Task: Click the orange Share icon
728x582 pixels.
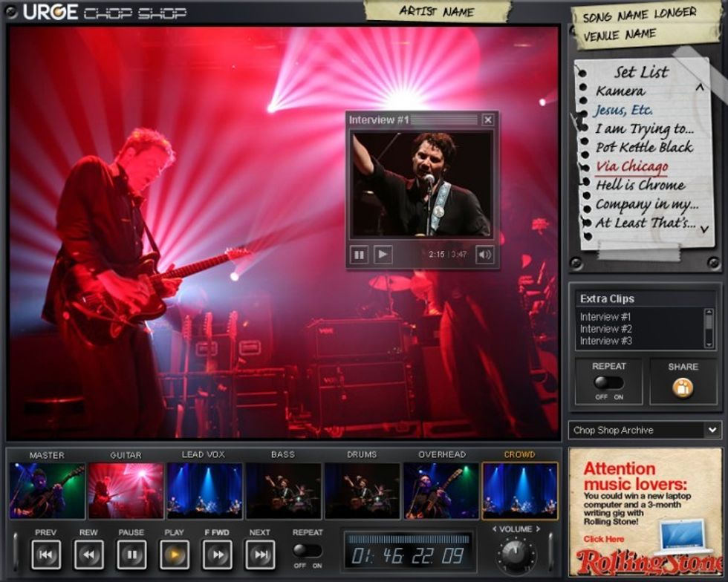Action: tap(683, 388)
